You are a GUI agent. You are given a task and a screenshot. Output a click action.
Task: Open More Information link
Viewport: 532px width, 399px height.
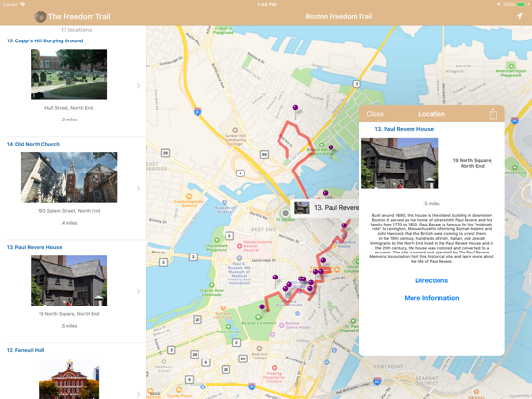432,298
